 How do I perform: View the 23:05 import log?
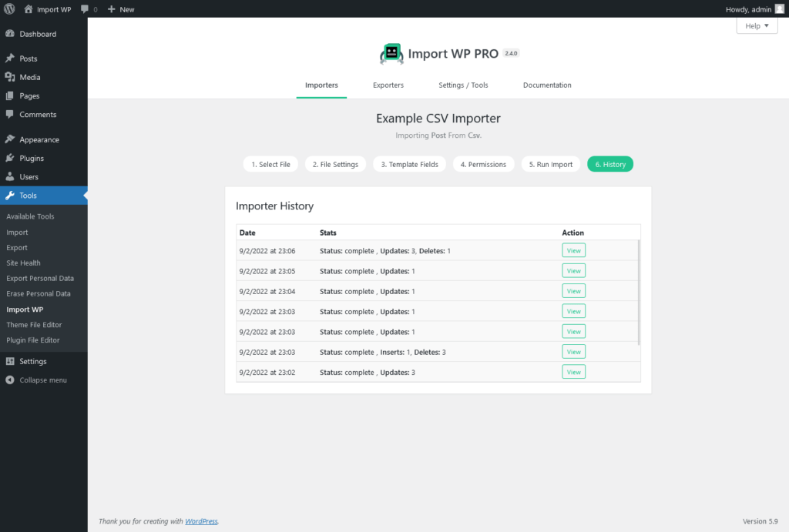573,270
